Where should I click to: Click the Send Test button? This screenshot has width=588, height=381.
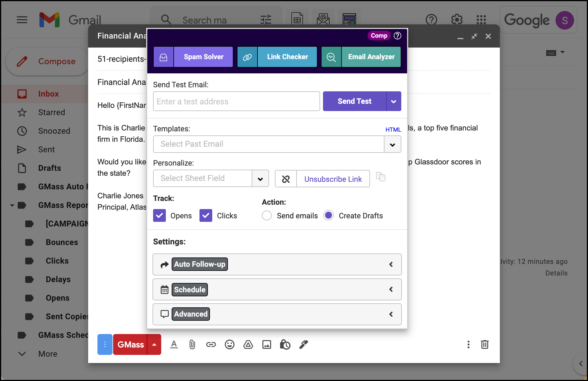click(355, 101)
